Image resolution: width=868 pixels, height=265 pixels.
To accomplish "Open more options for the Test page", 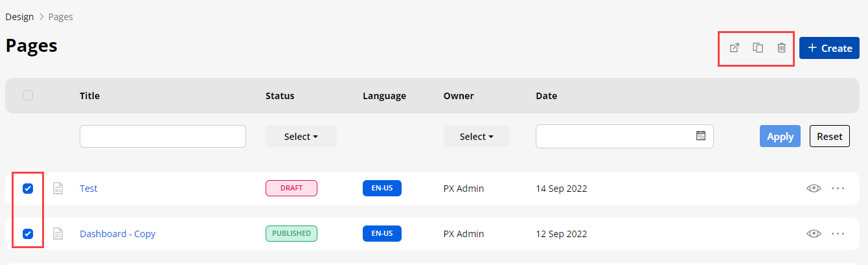I will coord(838,189).
